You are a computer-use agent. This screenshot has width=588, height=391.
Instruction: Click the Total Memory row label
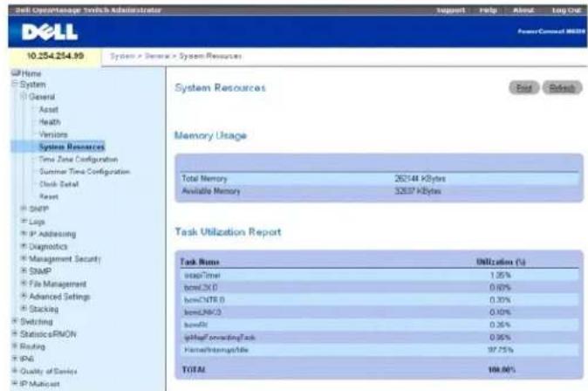pyautogui.click(x=204, y=179)
